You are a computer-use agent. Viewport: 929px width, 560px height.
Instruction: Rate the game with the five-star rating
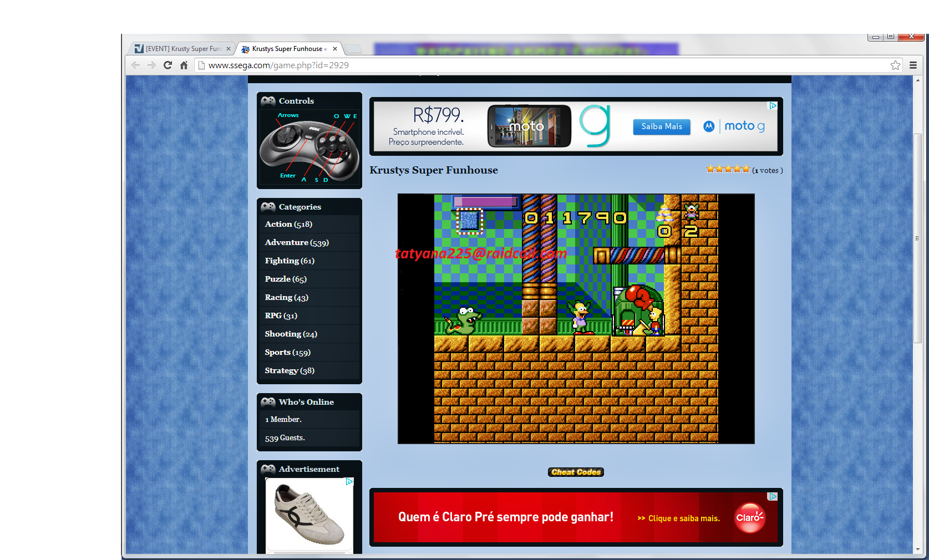pyautogui.click(x=728, y=169)
